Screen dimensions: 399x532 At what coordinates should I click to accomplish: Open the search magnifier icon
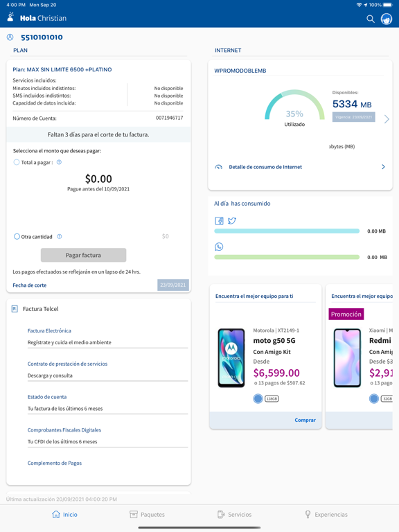click(x=371, y=19)
